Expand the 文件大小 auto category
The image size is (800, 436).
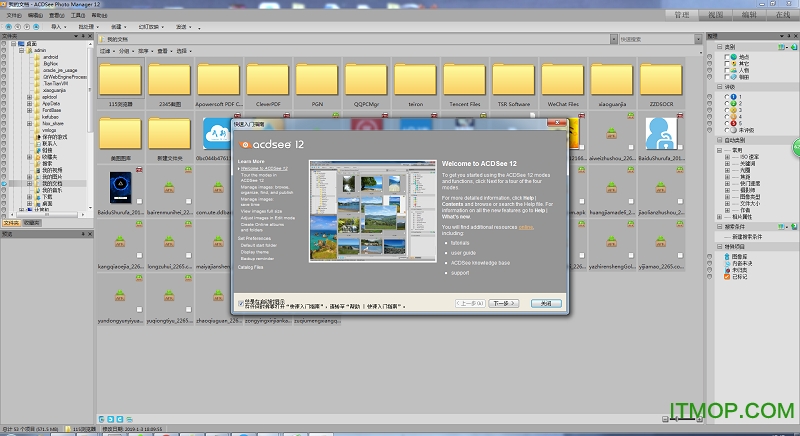(727, 203)
